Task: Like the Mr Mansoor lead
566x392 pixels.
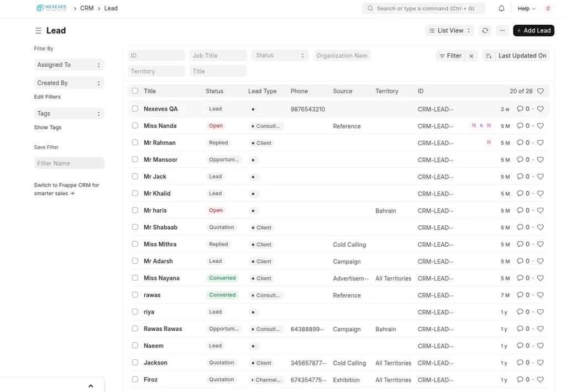Action: [x=541, y=160]
